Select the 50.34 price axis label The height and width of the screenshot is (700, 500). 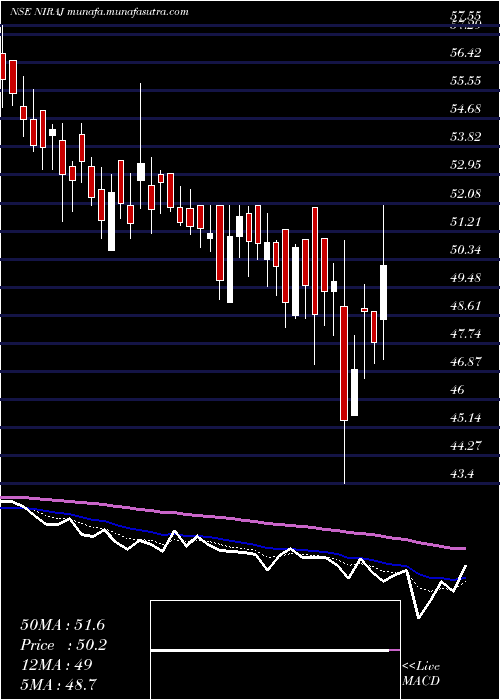466,250
